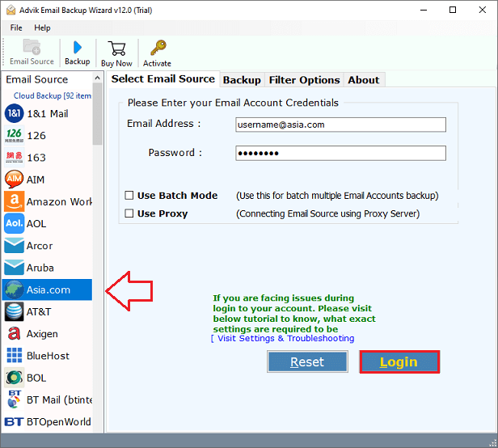
Task: Choose the BT Mail icon
Action: [14, 399]
